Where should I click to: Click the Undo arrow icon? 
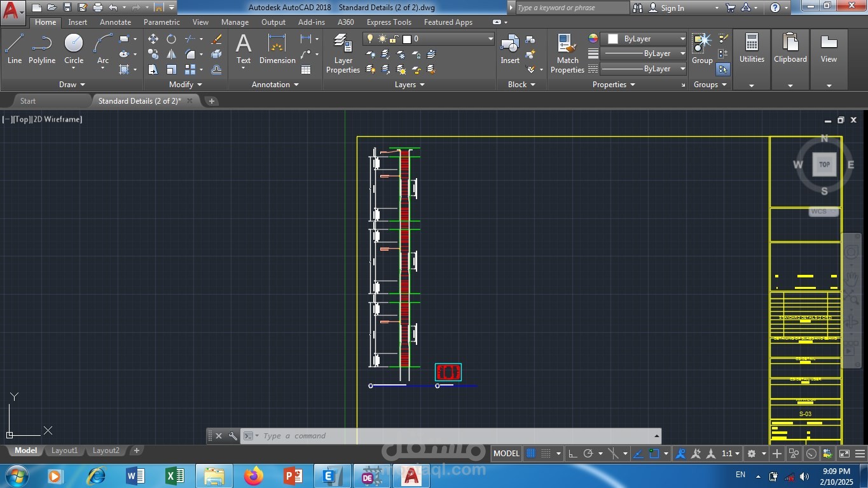113,8
